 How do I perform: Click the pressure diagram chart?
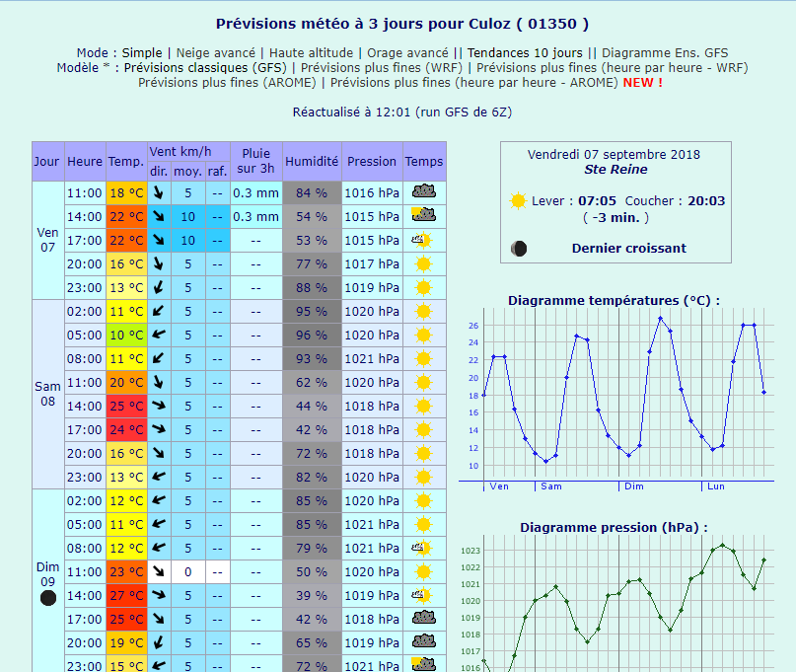(x=616, y=604)
